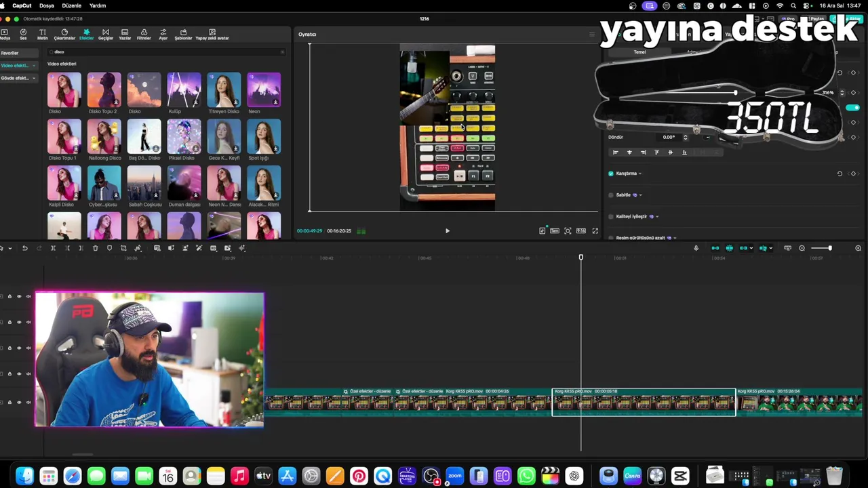Click the redo arrow in timeline toolbar
This screenshot has width=868, height=488.
click(39, 248)
